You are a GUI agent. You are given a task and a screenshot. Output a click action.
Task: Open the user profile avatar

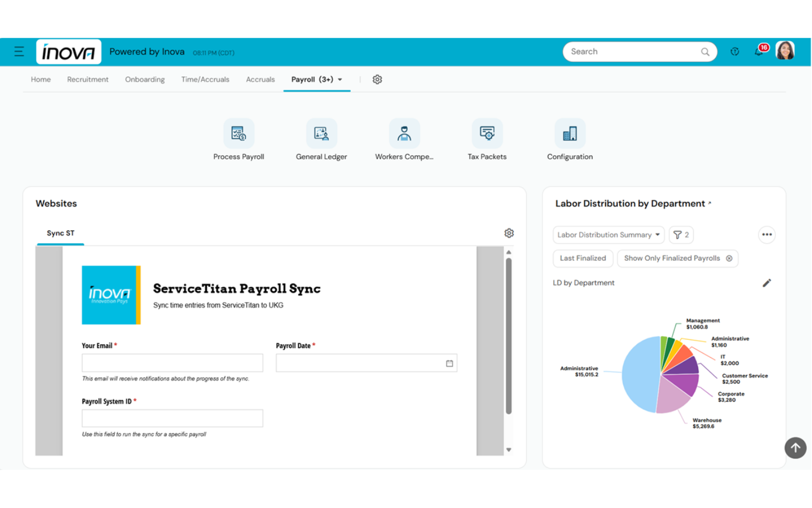785,51
